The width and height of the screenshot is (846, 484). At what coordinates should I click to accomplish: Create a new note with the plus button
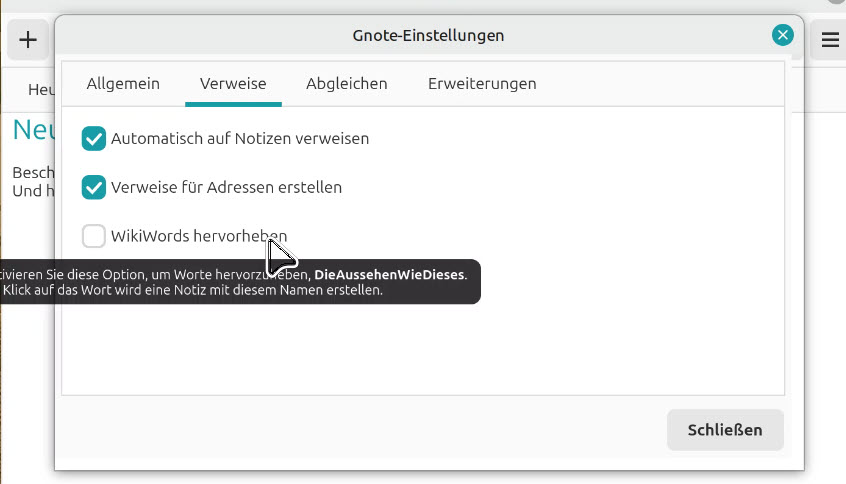(28, 40)
